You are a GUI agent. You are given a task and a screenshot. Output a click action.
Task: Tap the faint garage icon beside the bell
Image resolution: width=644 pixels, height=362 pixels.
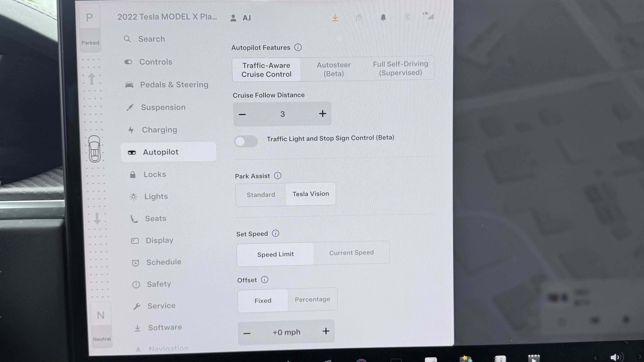(359, 18)
